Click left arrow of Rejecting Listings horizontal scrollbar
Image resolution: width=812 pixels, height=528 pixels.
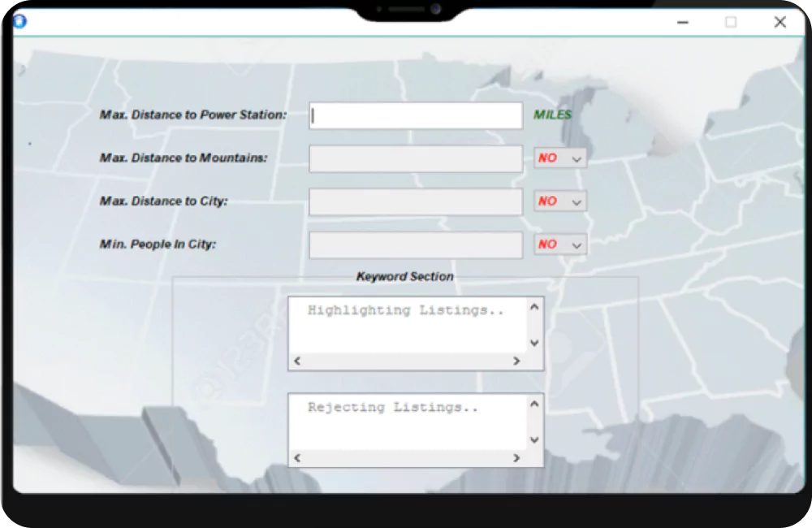tap(297, 458)
